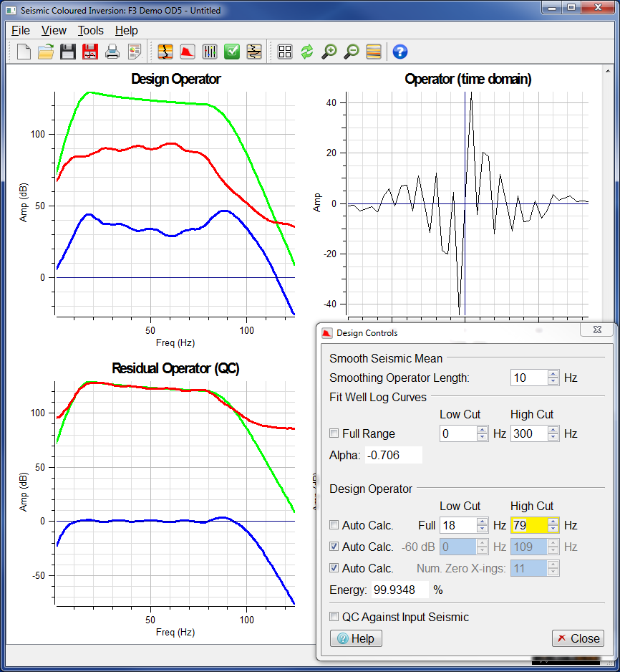Close the Design Controls panel with its X icon
Viewport: 620px width, 672px height.
click(597, 330)
